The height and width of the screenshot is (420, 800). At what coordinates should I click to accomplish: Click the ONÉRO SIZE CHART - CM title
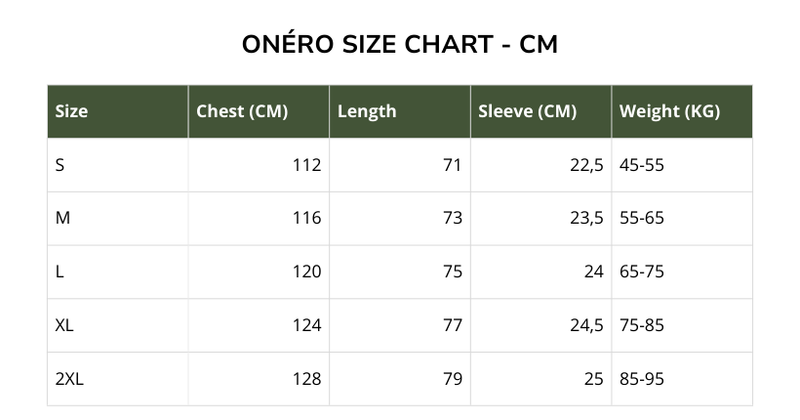pos(400,45)
